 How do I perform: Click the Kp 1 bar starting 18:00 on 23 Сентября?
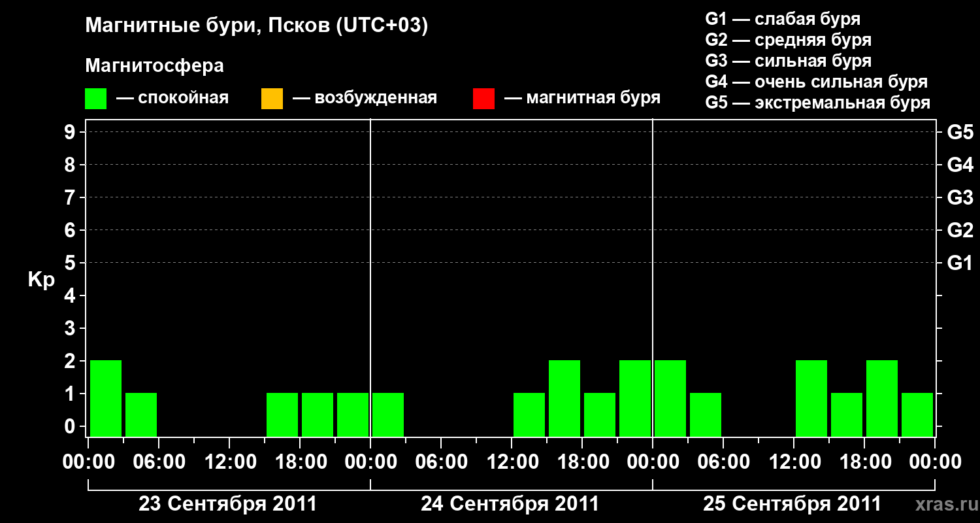tap(318, 414)
